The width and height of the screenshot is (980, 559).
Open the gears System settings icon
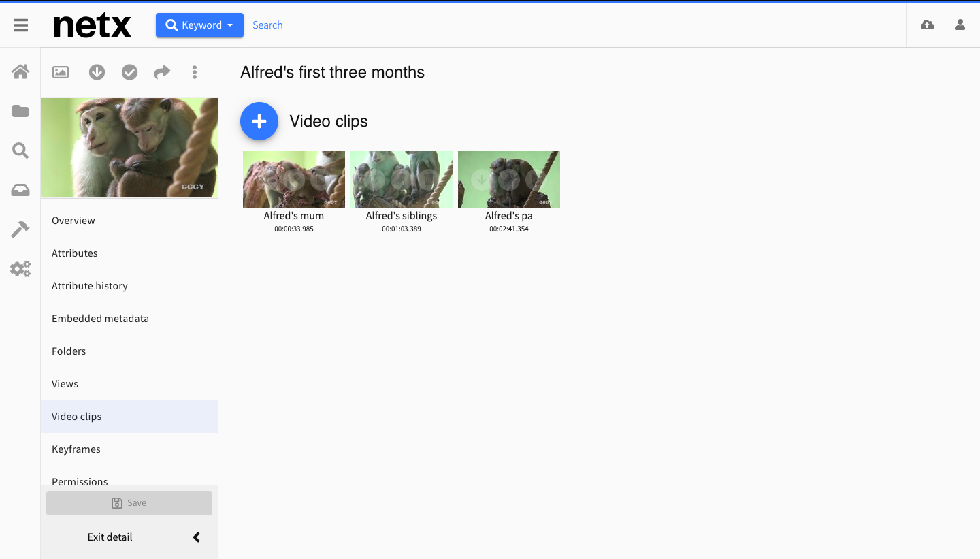coord(20,269)
